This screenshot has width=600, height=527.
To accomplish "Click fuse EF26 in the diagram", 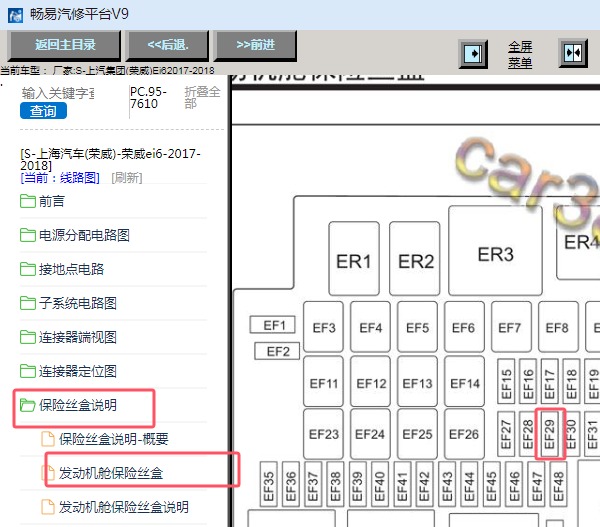I will coord(464,434).
